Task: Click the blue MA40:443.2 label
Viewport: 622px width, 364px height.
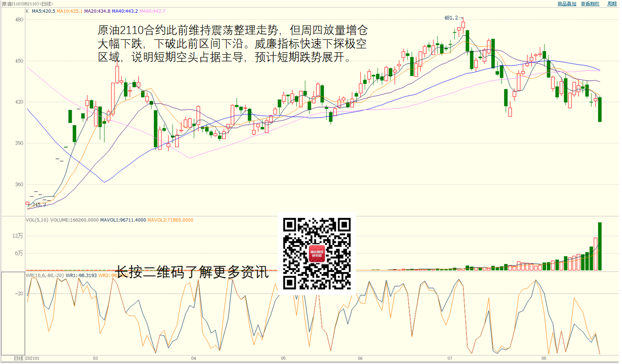Action: point(124,11)
